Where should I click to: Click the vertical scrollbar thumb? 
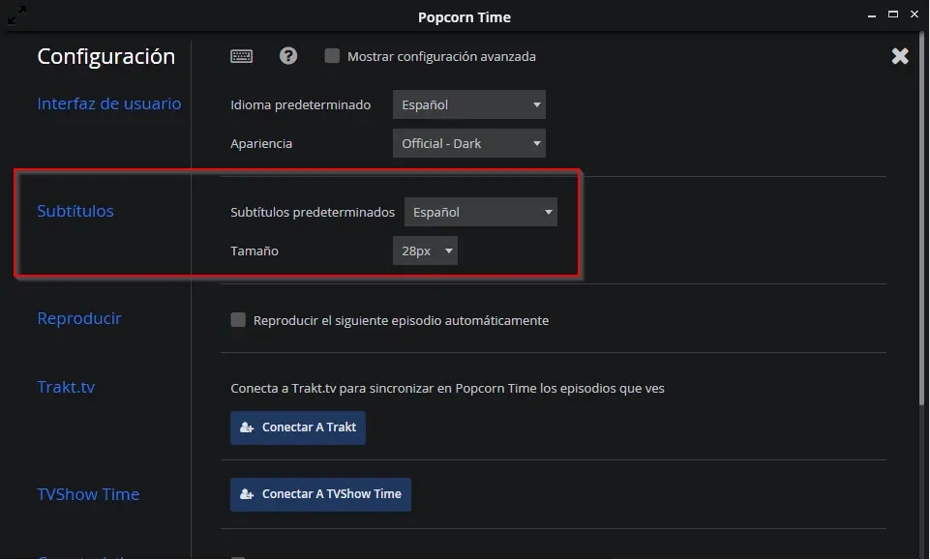(x=921, y=220)
